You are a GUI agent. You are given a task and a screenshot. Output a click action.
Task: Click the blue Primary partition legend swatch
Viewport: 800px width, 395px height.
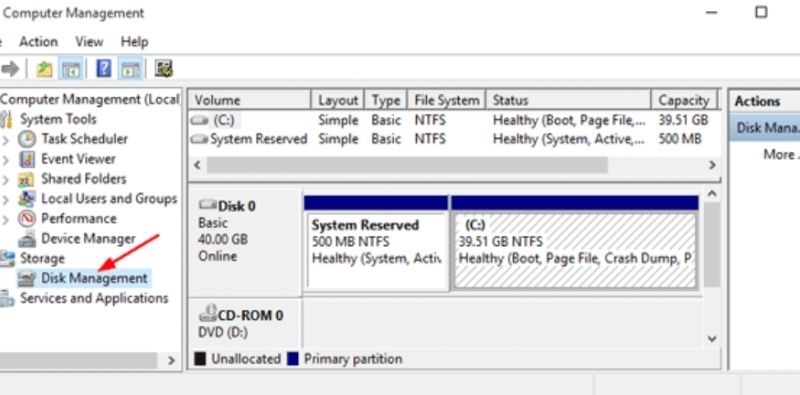pos(292,359)
